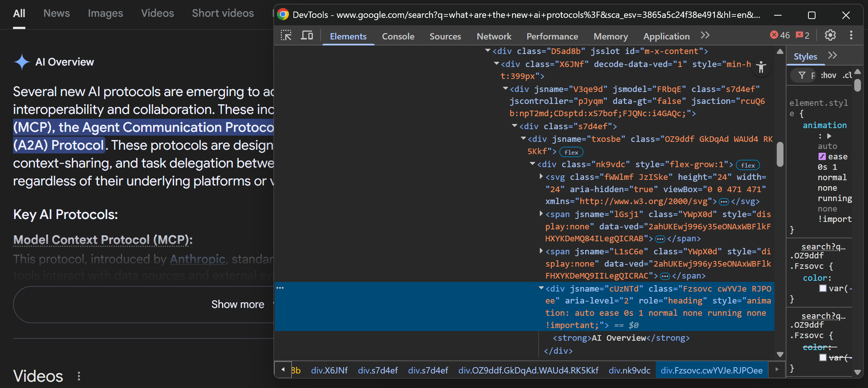Expand the svg class fWWlmf node

[x=541, y=176]
